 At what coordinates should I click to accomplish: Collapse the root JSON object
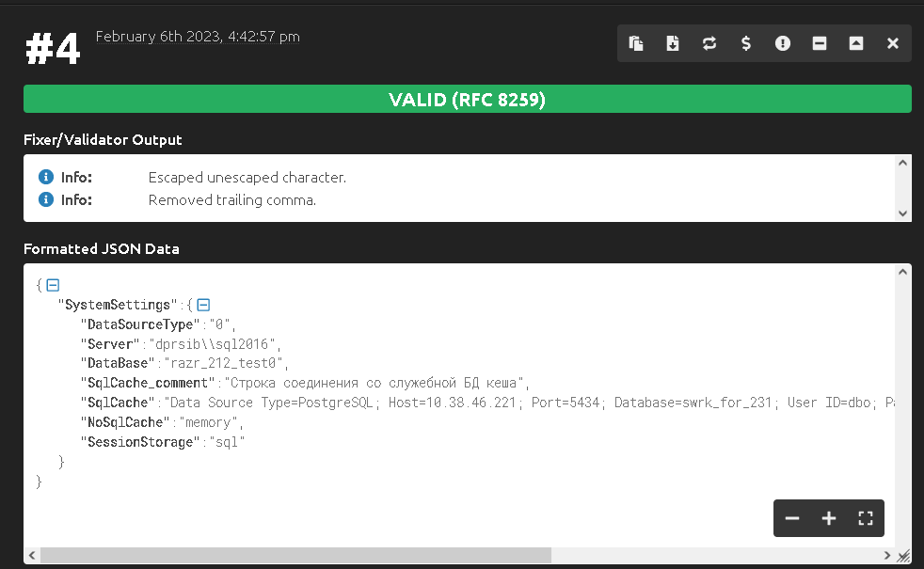[53, 285]
